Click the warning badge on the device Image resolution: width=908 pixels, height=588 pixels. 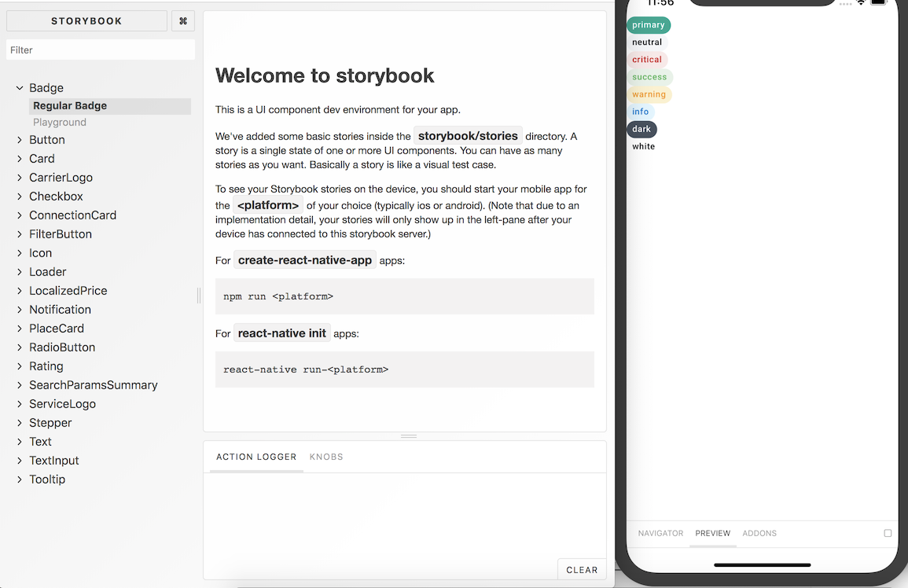pos(649,94)
